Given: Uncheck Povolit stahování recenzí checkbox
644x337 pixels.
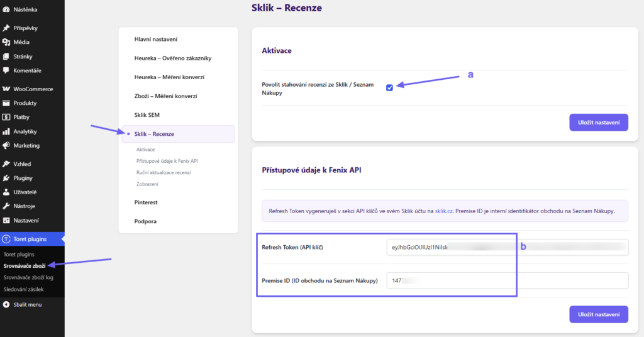Looking at the screenshot, I should tap(389, 88).
